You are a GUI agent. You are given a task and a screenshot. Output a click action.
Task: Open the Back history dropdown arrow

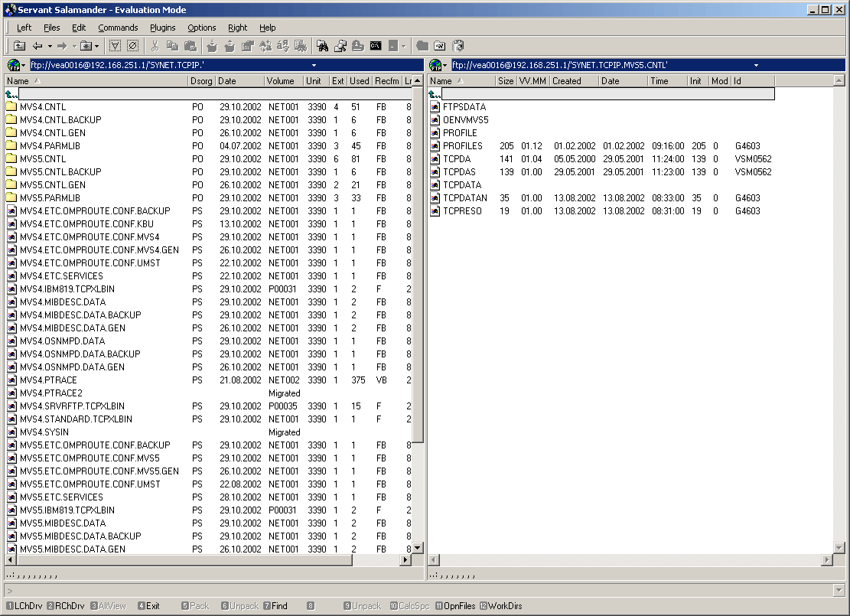(49, 46)
